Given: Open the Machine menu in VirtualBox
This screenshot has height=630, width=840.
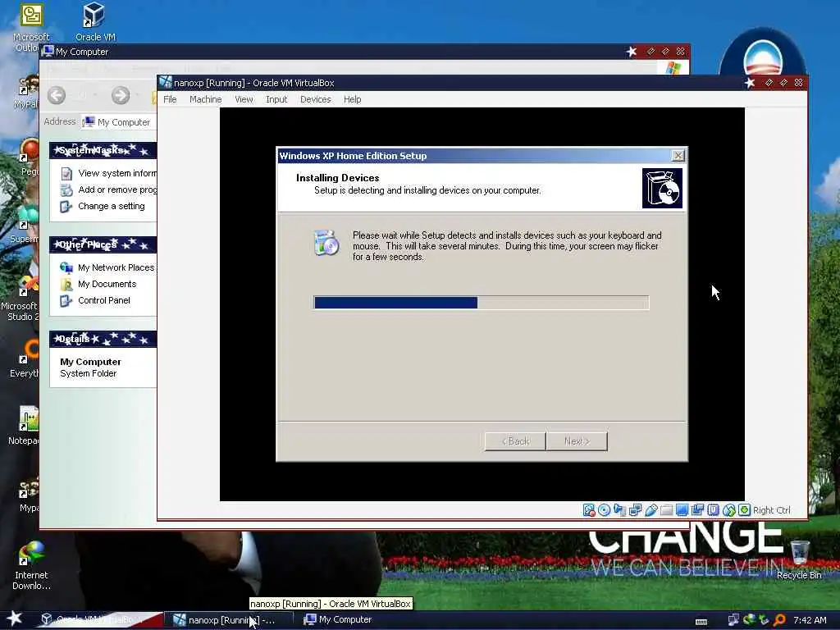Looking at the screenshot, I should pos(205,99).
